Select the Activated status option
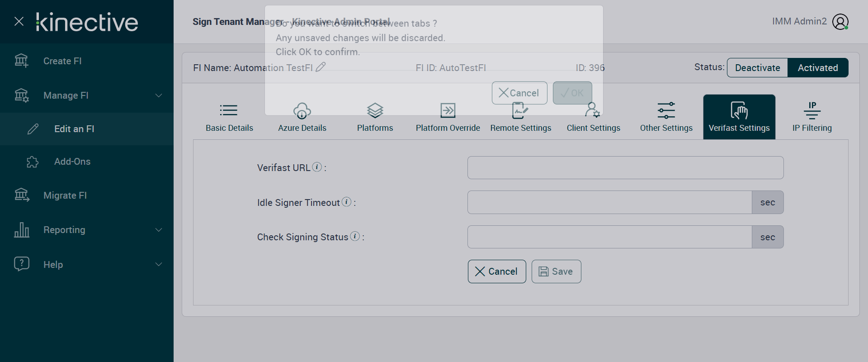 818,68
